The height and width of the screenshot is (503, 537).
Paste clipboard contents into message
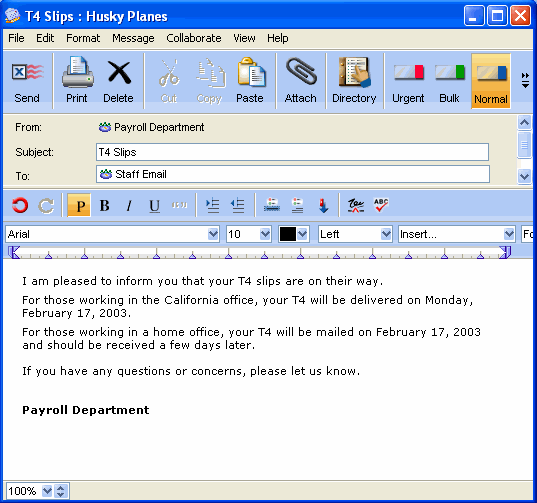[250, 81]
